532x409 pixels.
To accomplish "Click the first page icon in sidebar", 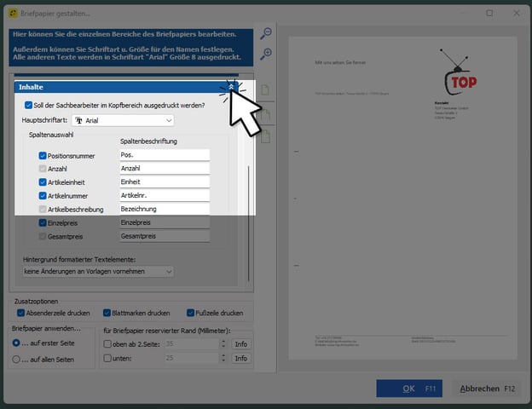I will coord(266,90).
